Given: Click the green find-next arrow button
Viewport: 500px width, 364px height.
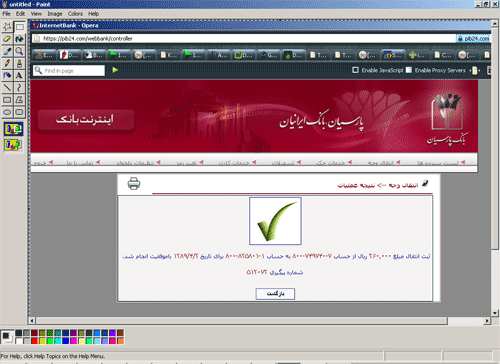Looking at the screenshot, I should point(115,70).
